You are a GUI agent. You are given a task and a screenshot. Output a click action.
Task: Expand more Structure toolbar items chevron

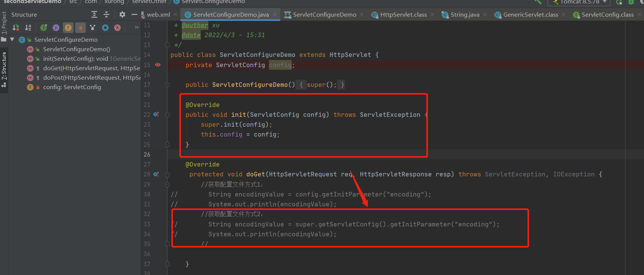click(x=136, y=27)
